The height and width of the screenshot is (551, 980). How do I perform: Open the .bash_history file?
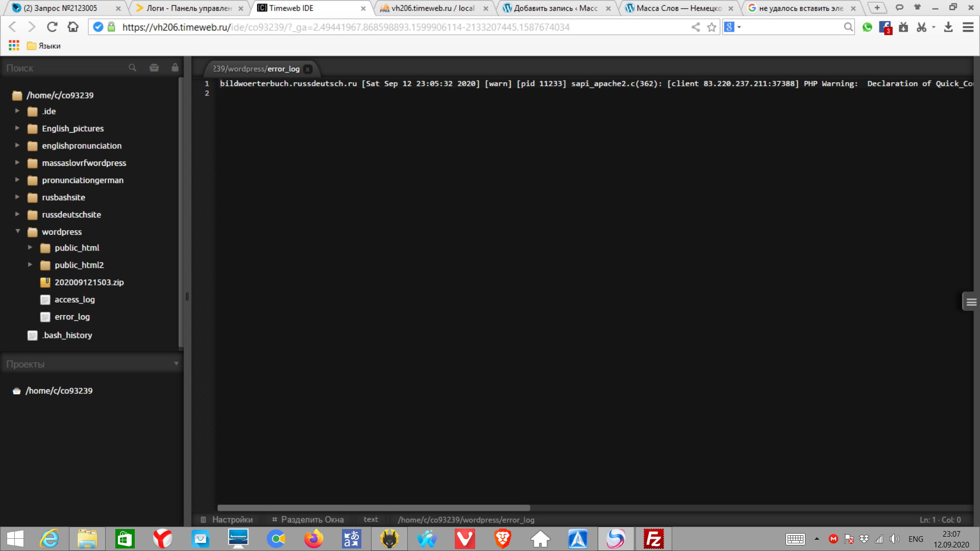pos(67,335)
